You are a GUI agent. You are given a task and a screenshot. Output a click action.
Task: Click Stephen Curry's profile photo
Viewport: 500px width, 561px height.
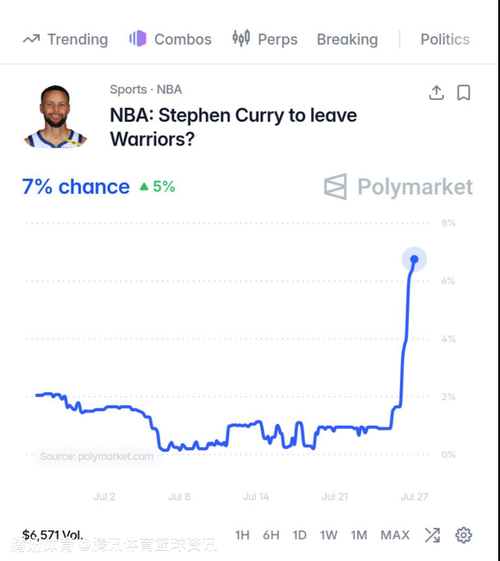point(55,117)
